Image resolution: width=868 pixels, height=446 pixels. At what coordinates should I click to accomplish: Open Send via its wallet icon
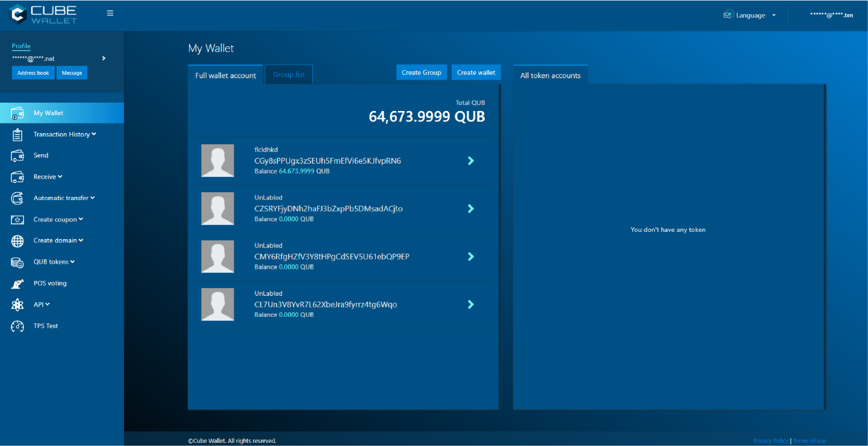click(17, 156)
